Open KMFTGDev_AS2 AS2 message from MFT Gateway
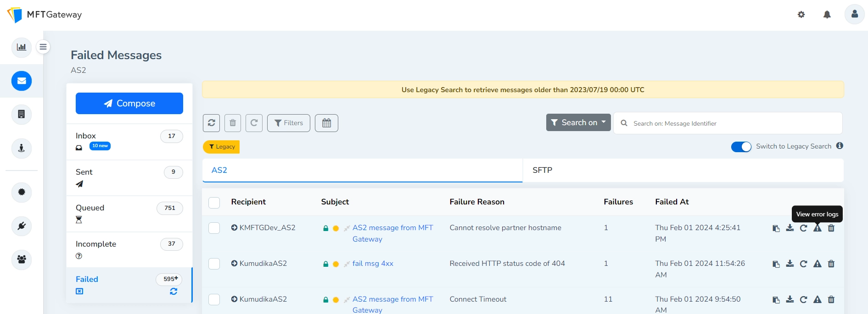This screenshot has width=868, height=314. [x=392, y=233]
